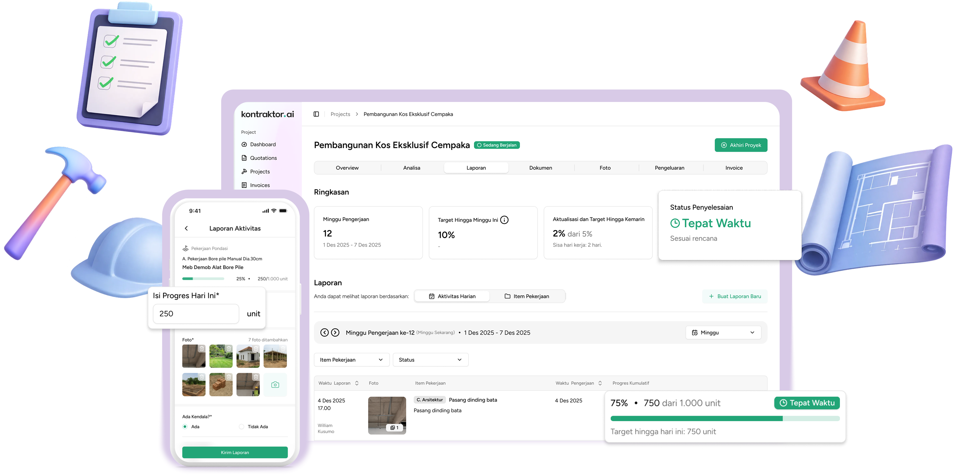Open Projects in the sidebar
The width and height of the screenshot is (980, 475).
click(x=256, y=172)
